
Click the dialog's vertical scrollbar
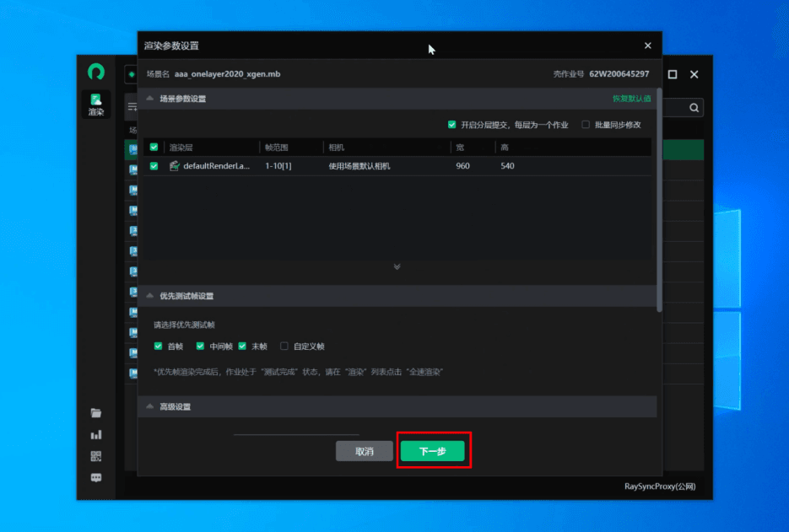tap(659, 202)
